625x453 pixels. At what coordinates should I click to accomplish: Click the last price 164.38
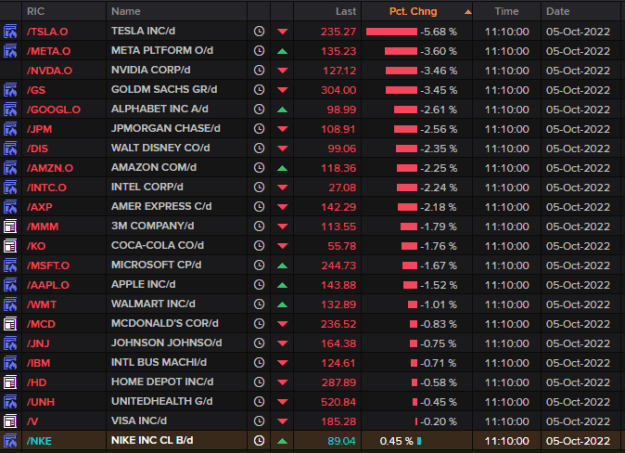(x=338, y=343)
